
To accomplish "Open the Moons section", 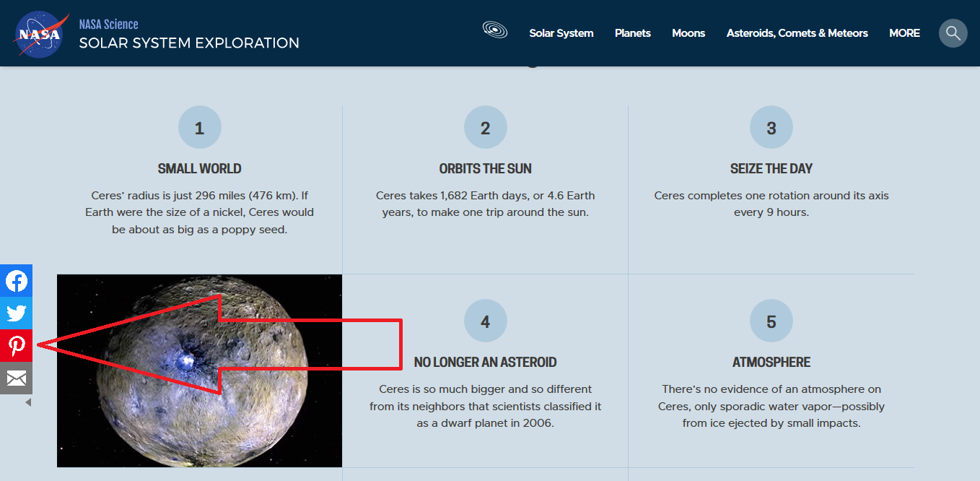I will (688, 33).
